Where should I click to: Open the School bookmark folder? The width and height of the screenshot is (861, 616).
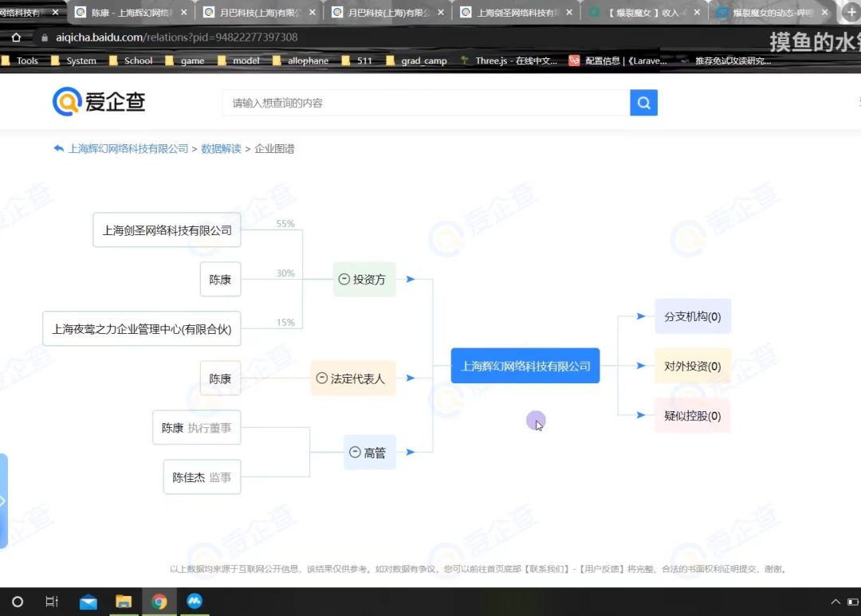(x=131, y=61)
